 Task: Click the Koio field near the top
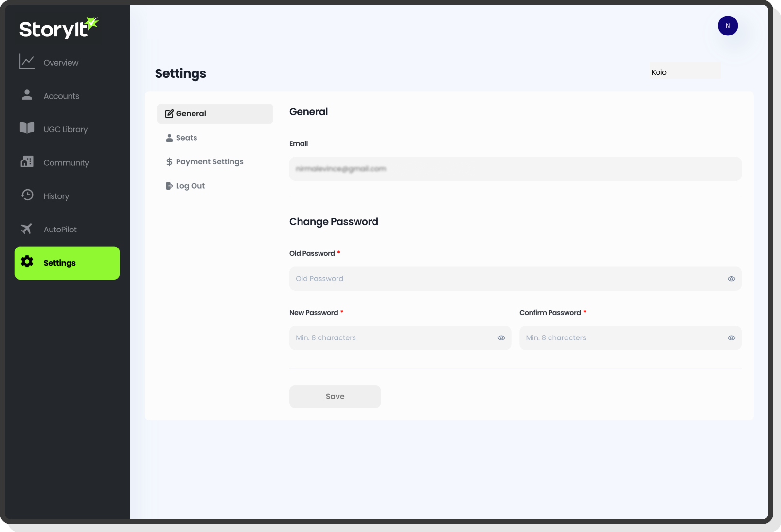point(685,71)
